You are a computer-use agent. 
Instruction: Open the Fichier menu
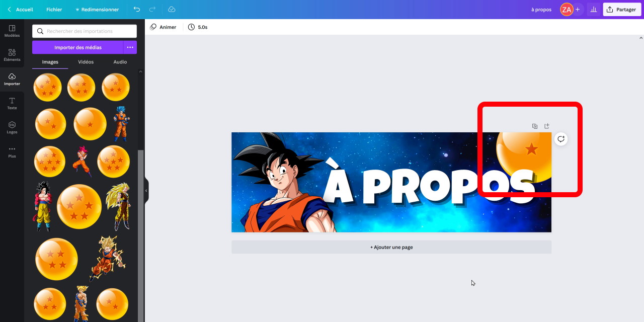coord(54,10)
